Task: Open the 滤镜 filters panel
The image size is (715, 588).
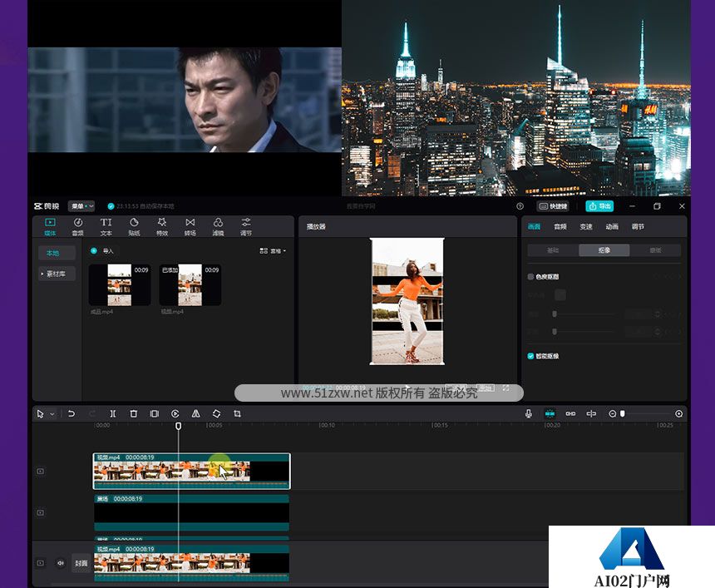Action: [x=218, y=227]
